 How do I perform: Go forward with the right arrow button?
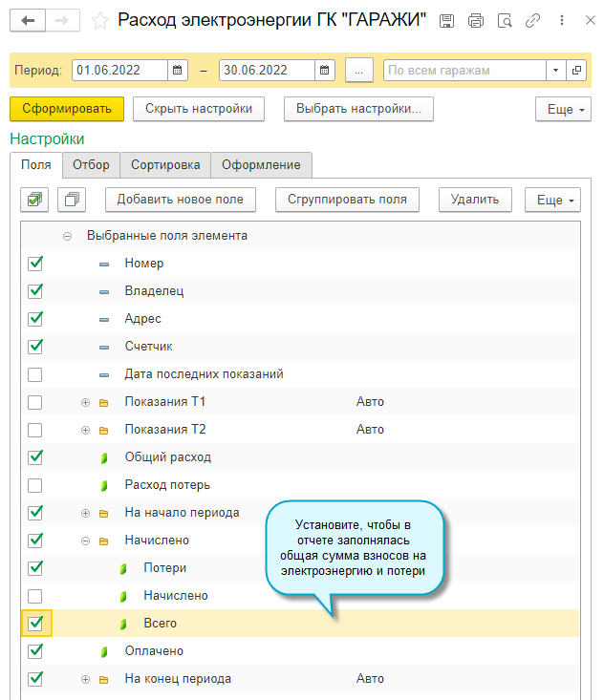point(62,21)
